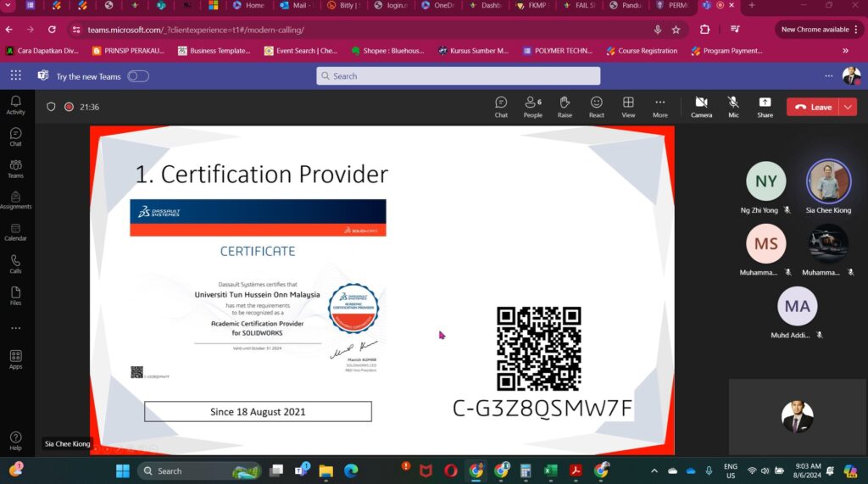Select Ng Zhi Yong participant avatar
The width and height of the screenshot is (868, 484).
pos(766,181)
